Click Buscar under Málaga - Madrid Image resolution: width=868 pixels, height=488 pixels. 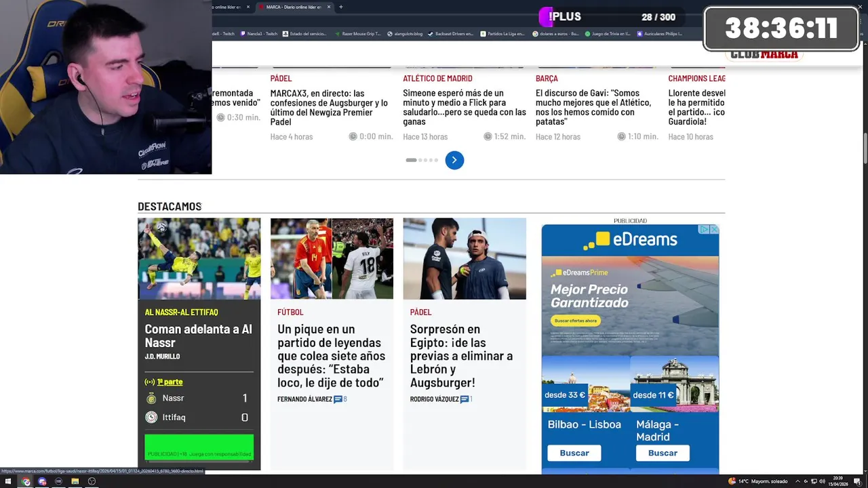(x=663, y=453)
